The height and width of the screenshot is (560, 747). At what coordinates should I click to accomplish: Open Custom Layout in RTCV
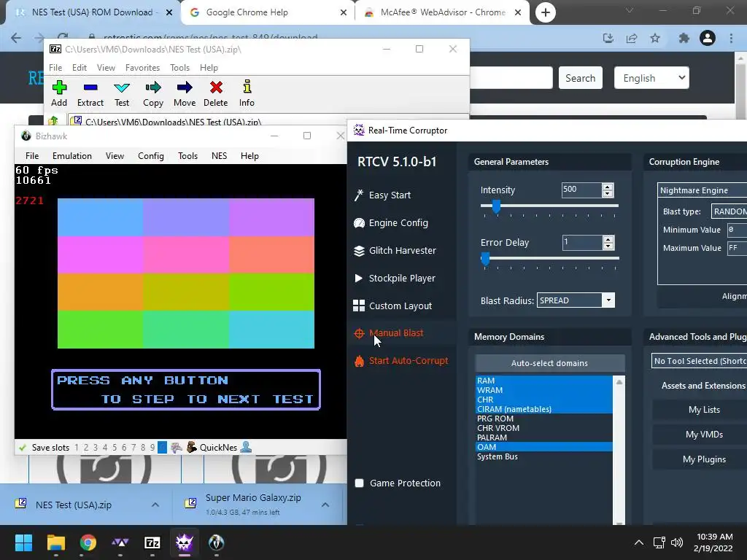pyautogui.click(x=392, y=306)
